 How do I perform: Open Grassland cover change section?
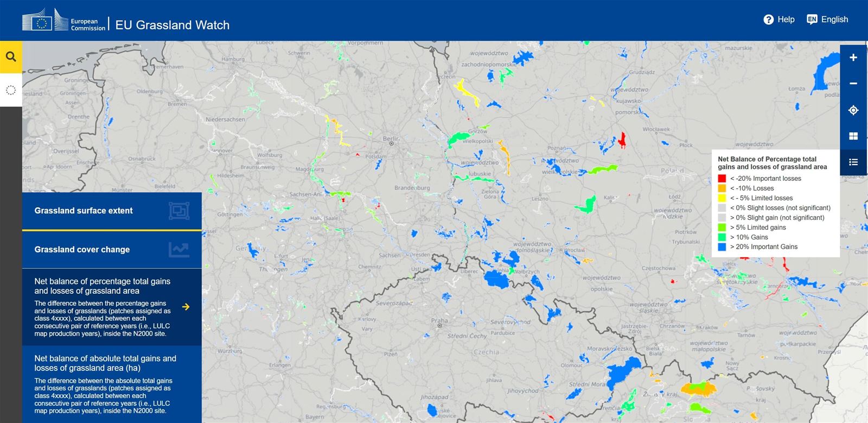(112, 250)
